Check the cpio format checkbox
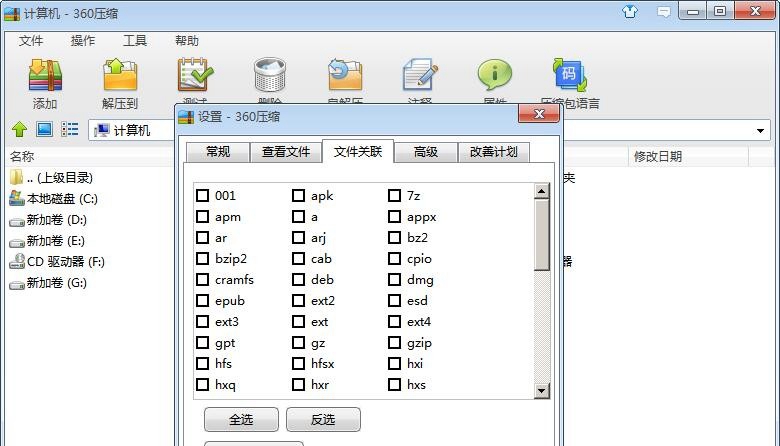Image resolution: width=780 pixels, height=446 pixels. tap(394, 259)
